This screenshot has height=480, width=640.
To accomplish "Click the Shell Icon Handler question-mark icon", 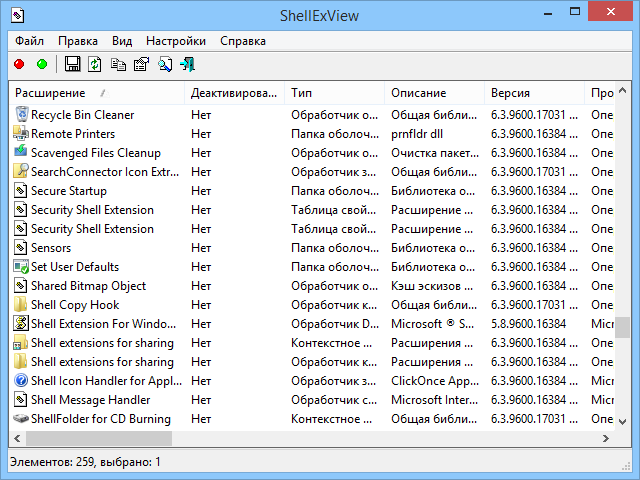I will point(21,380).
